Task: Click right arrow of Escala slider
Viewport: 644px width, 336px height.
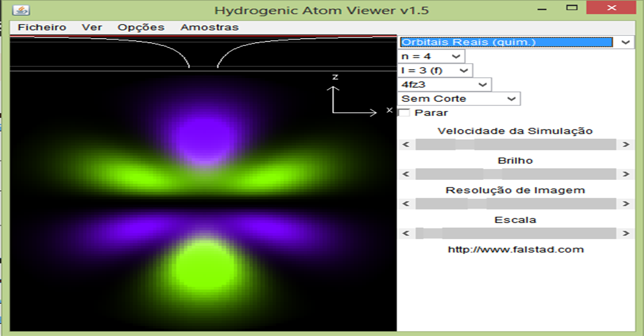Action: [x=626, y=233]
